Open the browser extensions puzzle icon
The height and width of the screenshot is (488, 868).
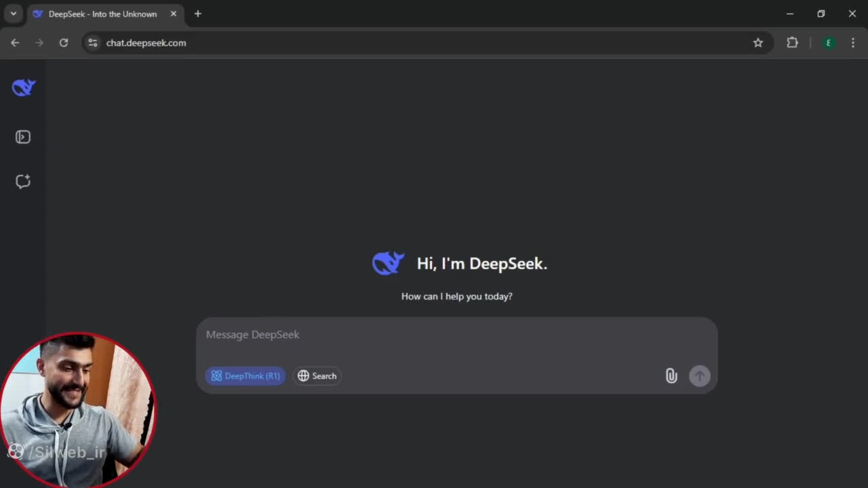click(792, 43)
